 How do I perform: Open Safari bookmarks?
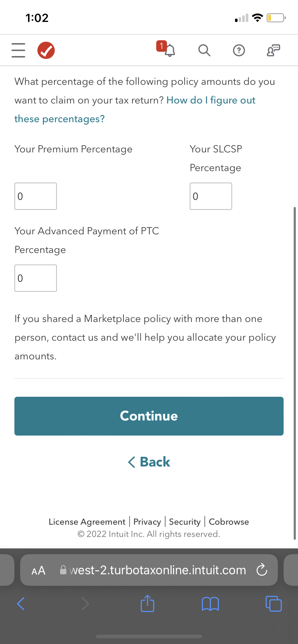211,604
